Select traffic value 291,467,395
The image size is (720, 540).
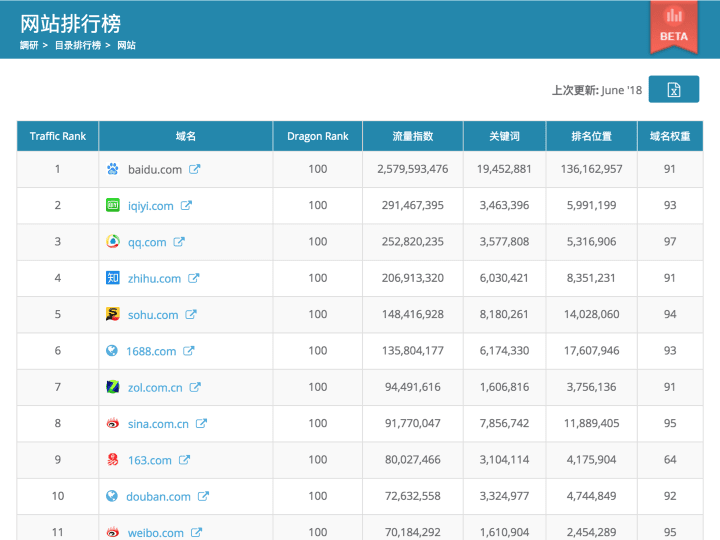tap(413, 205)
